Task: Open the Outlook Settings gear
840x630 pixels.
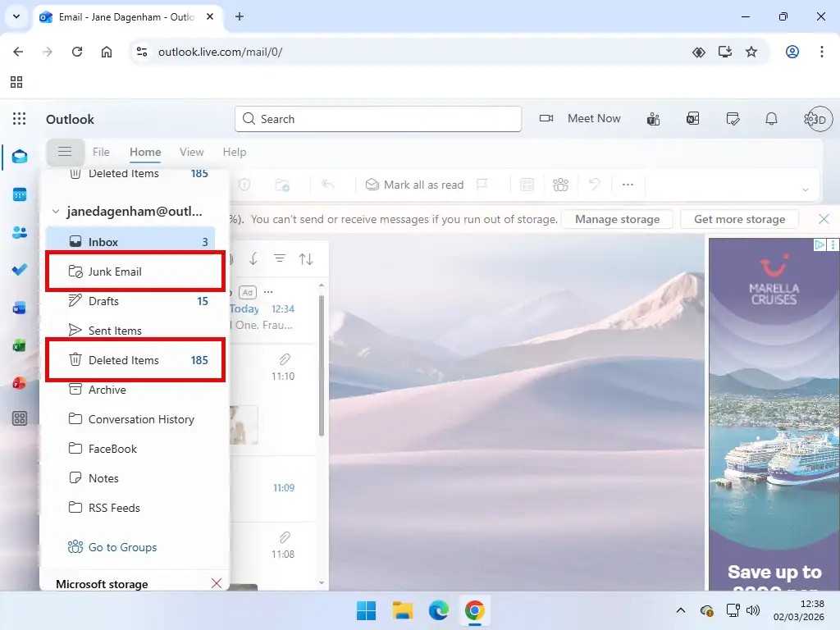Action: coord(810,119)
